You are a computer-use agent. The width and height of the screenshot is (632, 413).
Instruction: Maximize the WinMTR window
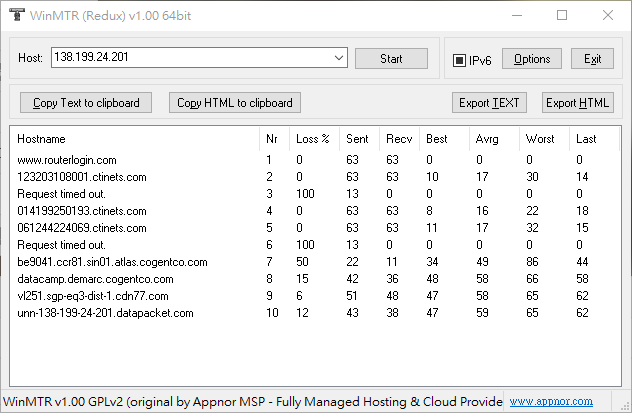point(562,16)
